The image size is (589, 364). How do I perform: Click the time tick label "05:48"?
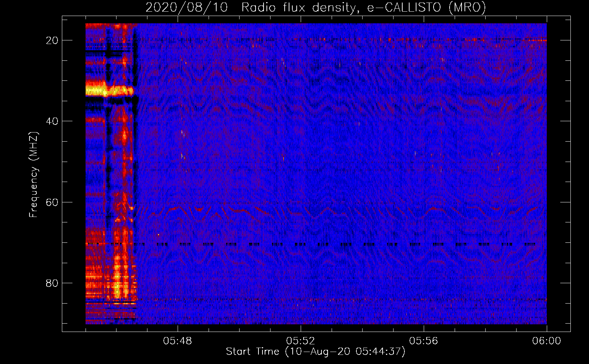coord(178,341)
